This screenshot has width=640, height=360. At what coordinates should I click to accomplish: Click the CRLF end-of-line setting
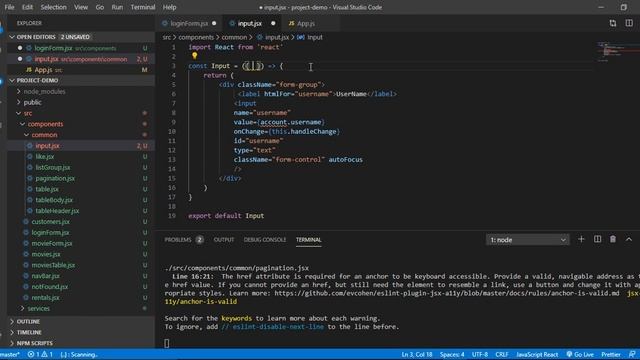tap(502, 354)
